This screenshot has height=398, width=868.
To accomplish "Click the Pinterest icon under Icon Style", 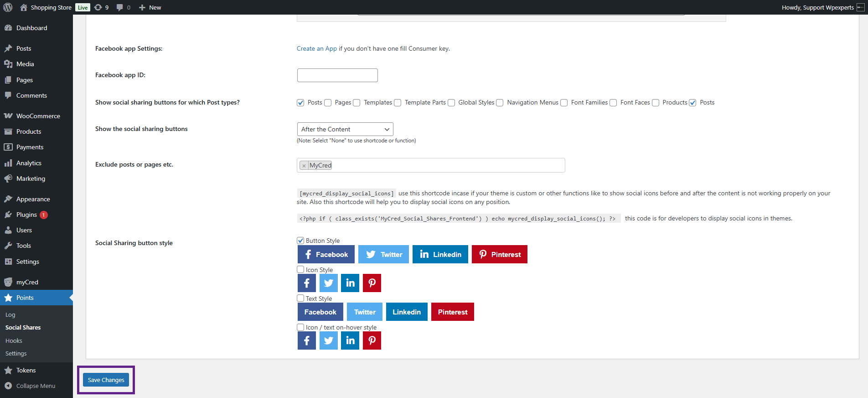I will pos(372,283).
